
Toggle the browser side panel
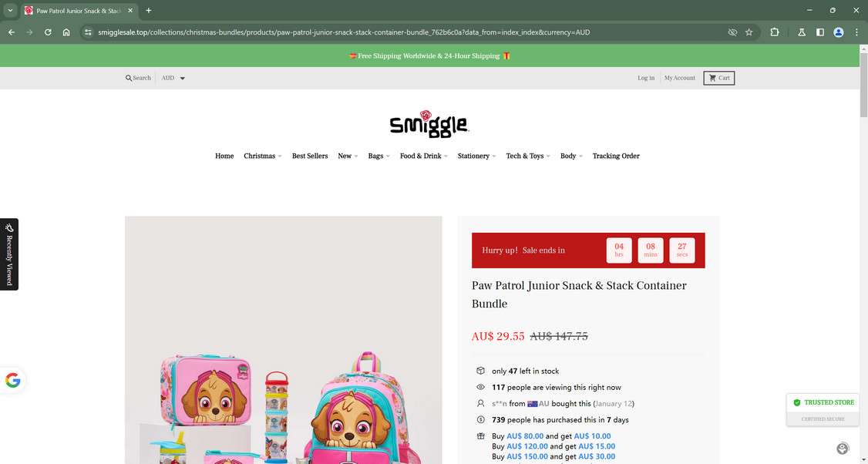tap(820, 32)
